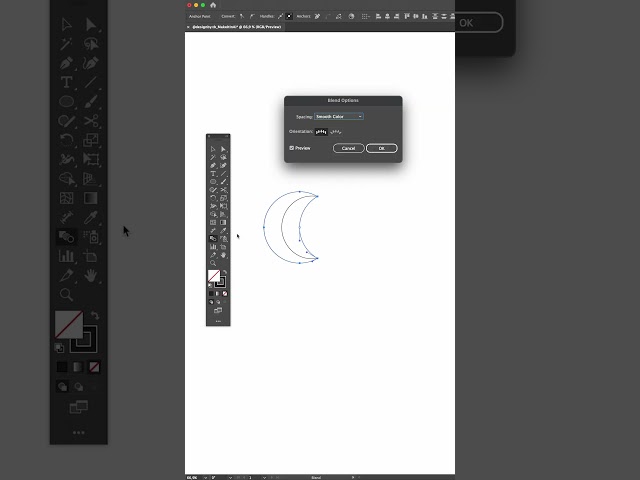The width and height of the screenshot is (640, 480).
Task: Open the align-to options dropdown in the control bar
Action: click(x=366, y=16)
